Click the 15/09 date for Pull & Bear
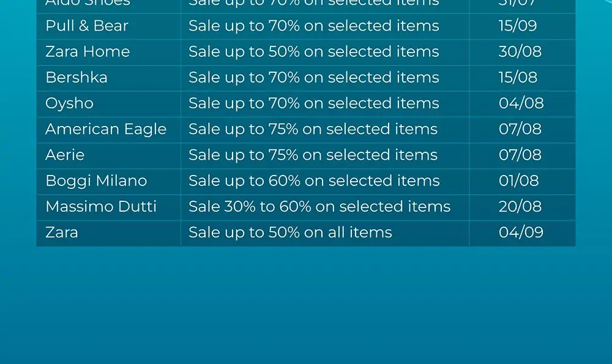Screen dimensions: 612x364 coord(518,26)
